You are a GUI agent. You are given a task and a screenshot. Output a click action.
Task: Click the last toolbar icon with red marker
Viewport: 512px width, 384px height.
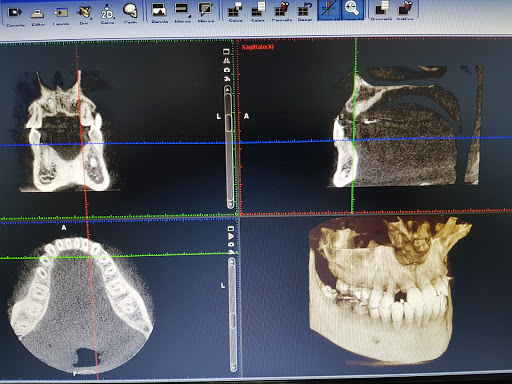point(405,8)
